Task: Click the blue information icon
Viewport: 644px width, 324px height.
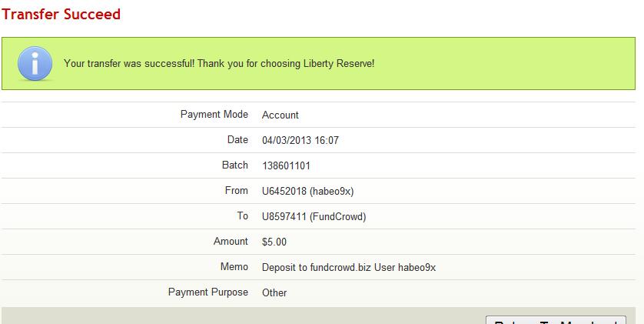Action: click(35, 62)
